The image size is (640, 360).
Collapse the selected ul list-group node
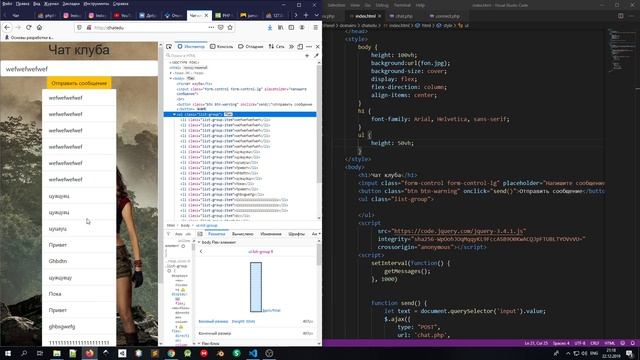coord(174,115)
